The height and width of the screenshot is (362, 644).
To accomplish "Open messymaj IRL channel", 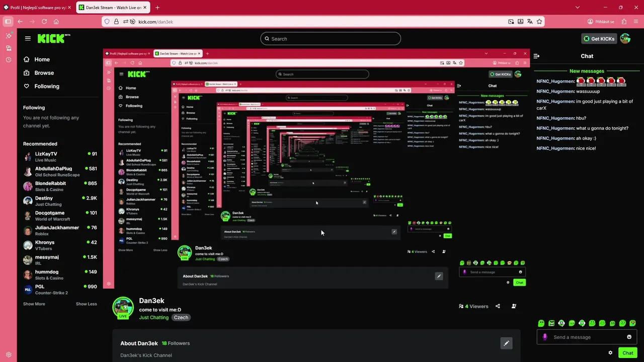I will [60, 260].
